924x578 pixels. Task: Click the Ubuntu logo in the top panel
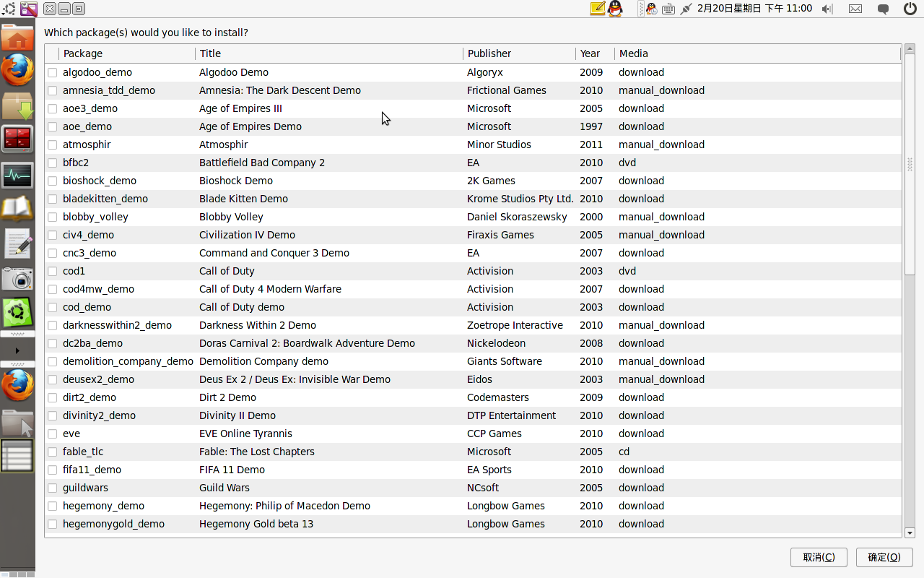[9, 9]
